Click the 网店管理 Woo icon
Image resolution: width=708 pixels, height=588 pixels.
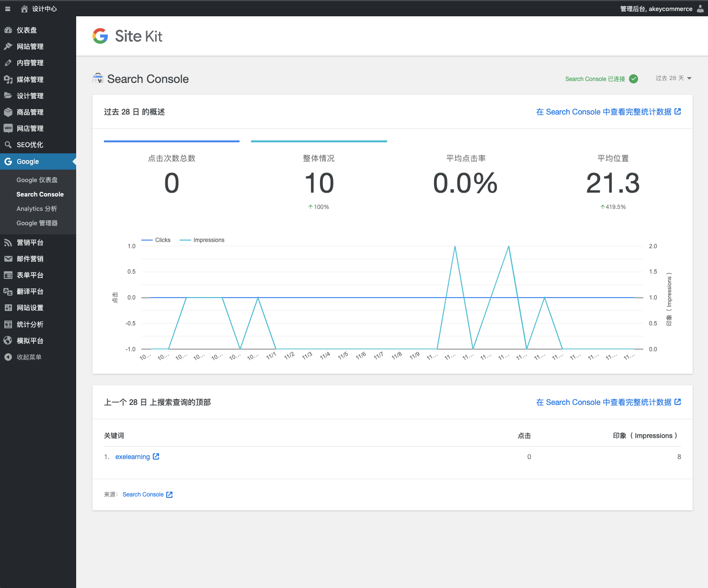8,128
